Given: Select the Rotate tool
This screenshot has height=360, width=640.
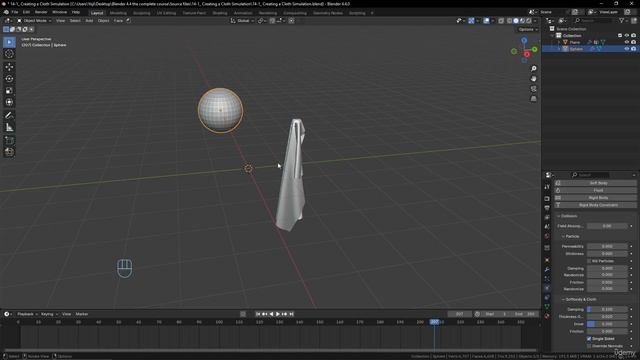Looking at the screenshot, I should [9, 78].
